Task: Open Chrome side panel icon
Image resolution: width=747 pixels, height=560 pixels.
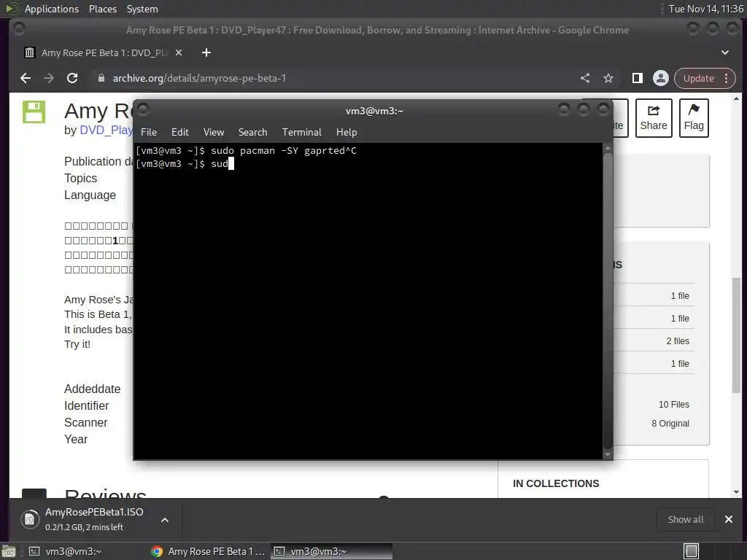Action: tap(638, 78)
